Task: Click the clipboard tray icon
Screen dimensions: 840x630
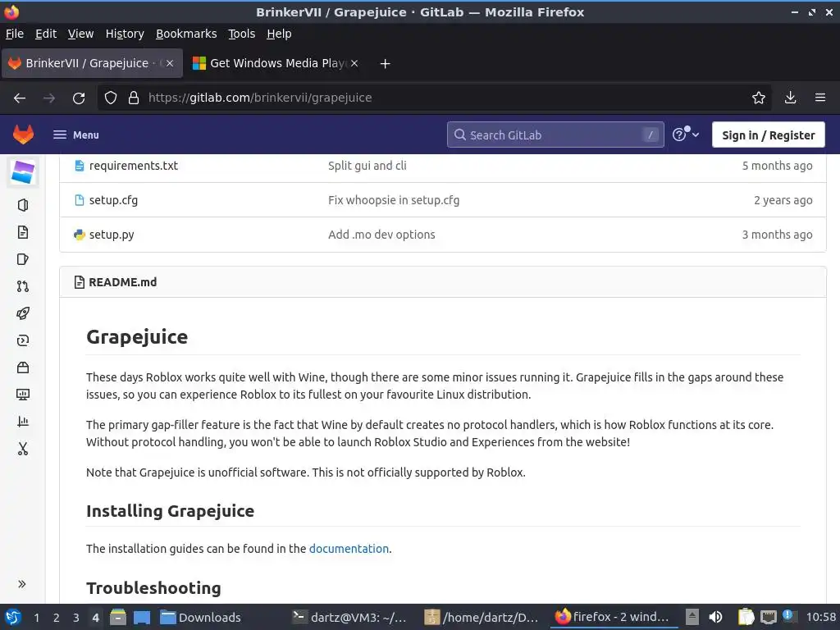Action: coord(746,617)
